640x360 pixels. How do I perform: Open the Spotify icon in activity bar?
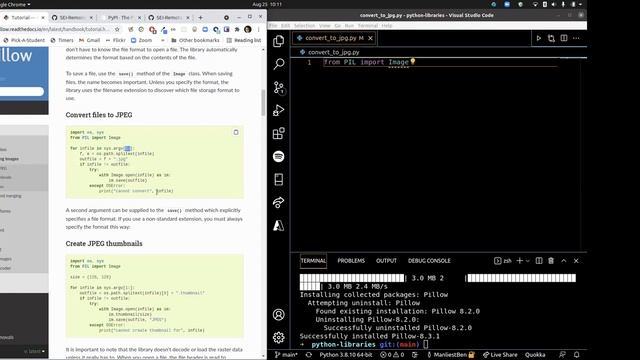pyautogui.click(x=279, y=156)
